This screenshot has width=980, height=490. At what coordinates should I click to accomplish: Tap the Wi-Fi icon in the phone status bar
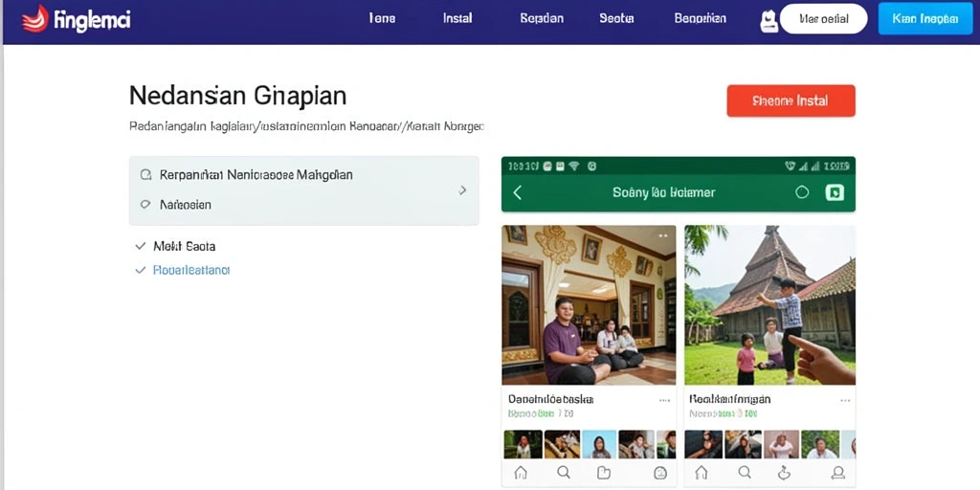574,167
